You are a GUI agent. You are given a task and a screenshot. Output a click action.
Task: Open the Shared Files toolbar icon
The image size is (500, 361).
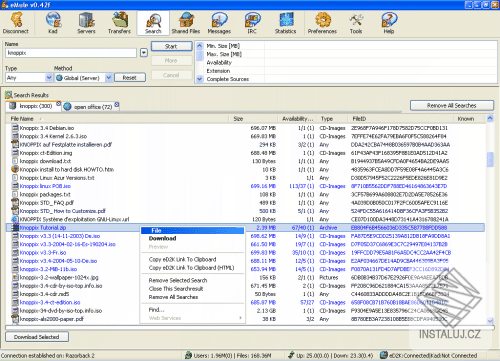coord(186,23)
